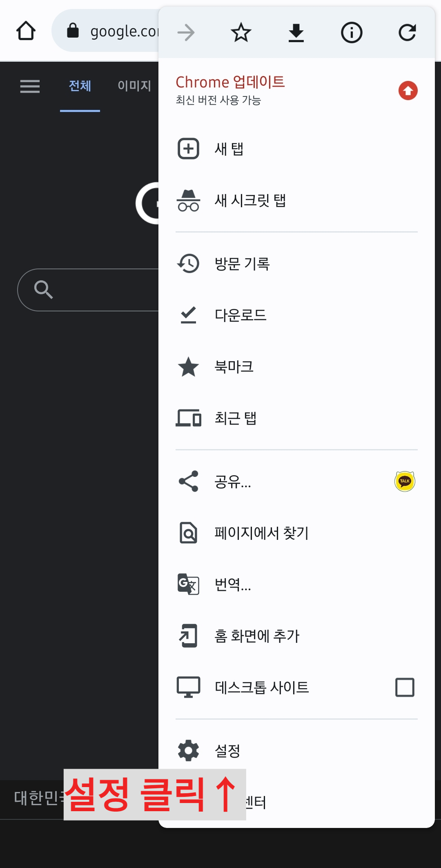The height and width of the screenshot is (868, 441).
Task: Reload the page with the refresh icon
Action: 407,33
